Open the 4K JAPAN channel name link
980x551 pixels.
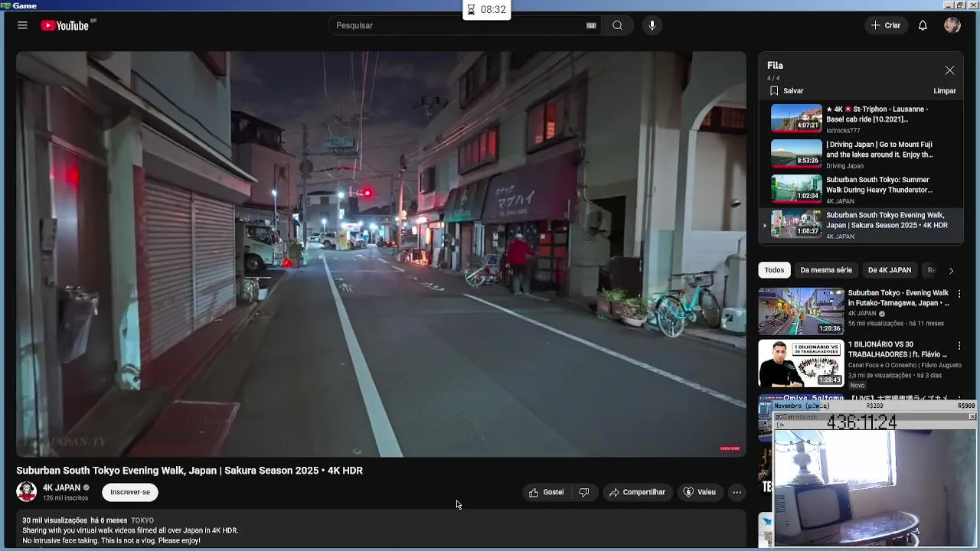61,487
